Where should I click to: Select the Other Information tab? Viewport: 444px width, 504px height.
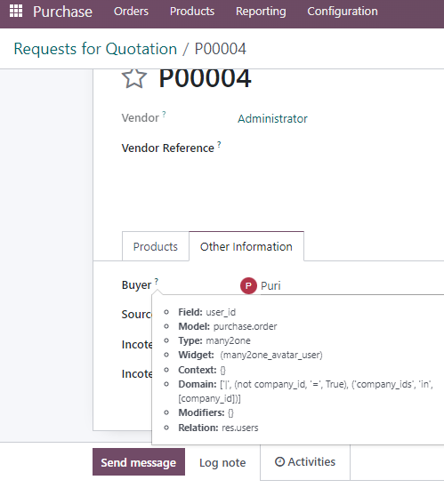click(x=246, y=246)
